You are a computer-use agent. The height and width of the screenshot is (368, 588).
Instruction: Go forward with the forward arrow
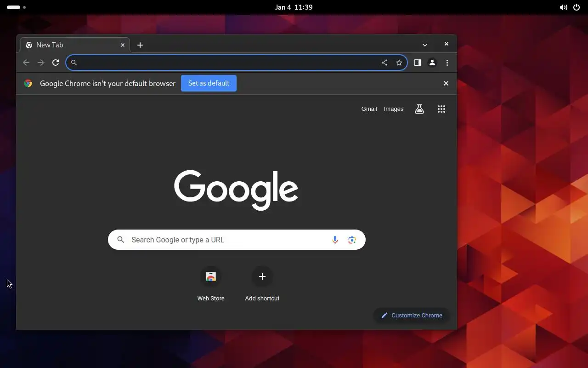[x=41, y=63]
